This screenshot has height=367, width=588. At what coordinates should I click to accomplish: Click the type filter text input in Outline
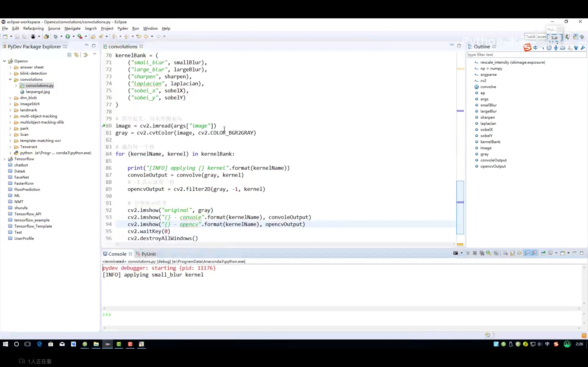coord(527,55)
